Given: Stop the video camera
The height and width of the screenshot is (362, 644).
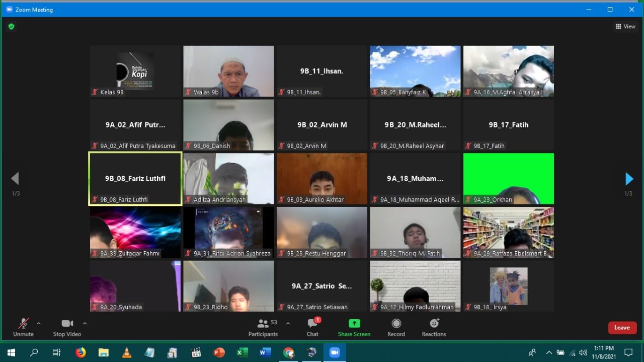Looking at the screenshot, I should [x=67, y=324].
